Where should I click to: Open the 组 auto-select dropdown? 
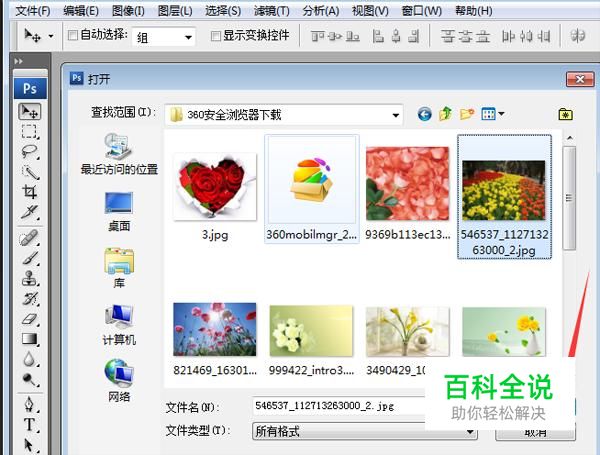coord(163,37)
